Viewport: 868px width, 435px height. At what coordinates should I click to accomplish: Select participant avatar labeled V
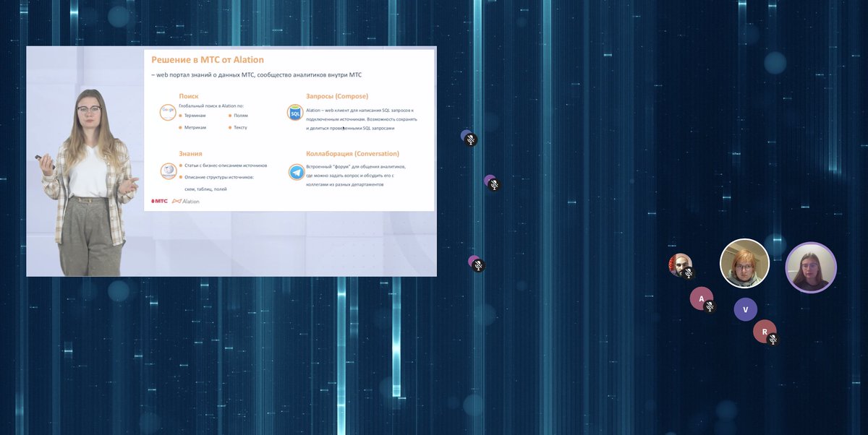(x=745, y=309)
